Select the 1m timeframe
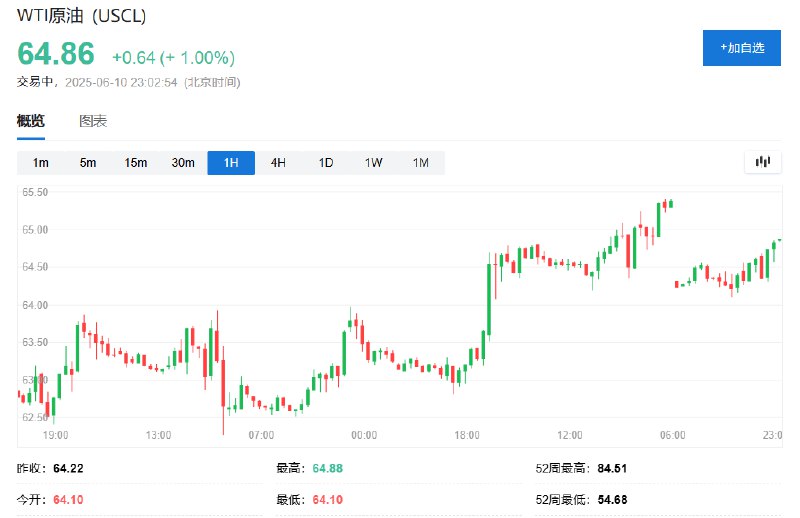800x518 pixels. [x=40, y=163]
